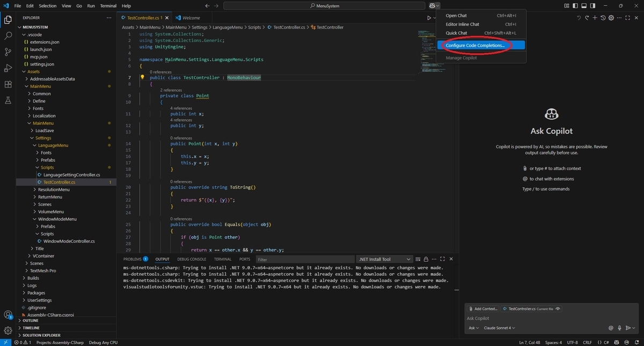
Task: Open the .NET Install Tool output dropdown
Action: [385, 259]
